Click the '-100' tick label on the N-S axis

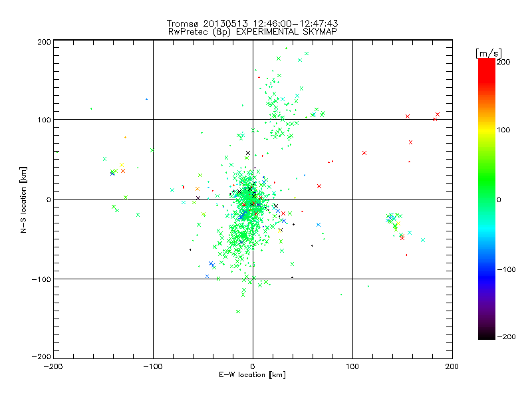[x=41, y=279]
